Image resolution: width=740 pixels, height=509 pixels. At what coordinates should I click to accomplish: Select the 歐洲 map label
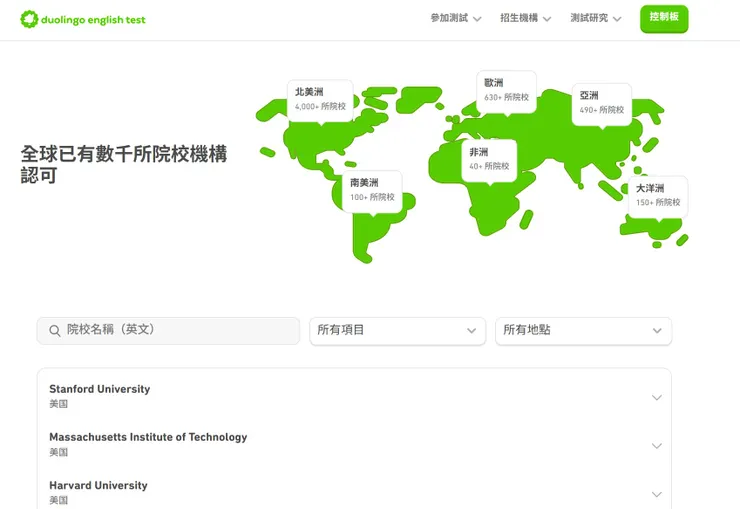pyautogui.click(x=506, y=92)
